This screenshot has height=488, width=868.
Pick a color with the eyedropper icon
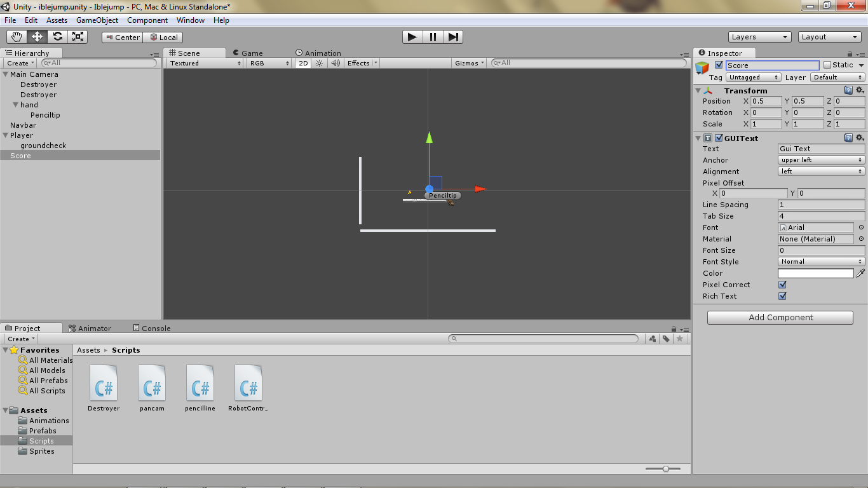coord(861,273)
